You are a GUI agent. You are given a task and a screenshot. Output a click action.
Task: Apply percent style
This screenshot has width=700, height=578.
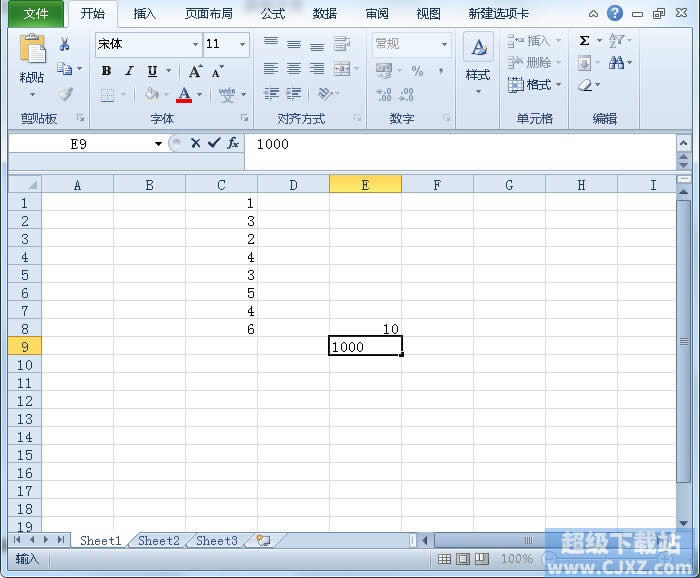coord(417,71)
